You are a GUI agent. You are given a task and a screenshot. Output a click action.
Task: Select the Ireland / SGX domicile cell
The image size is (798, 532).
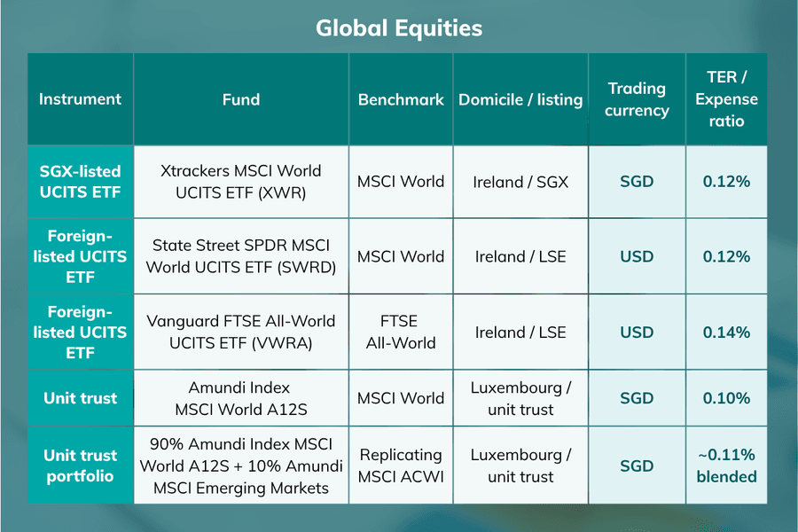click(520, 182)
